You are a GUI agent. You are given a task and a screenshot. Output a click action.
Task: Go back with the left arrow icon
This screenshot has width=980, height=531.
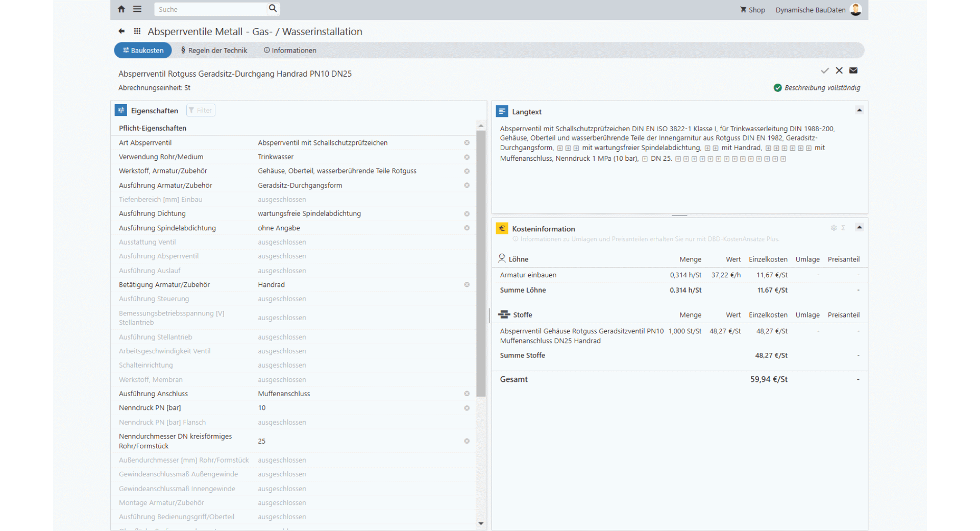point(121,32)
